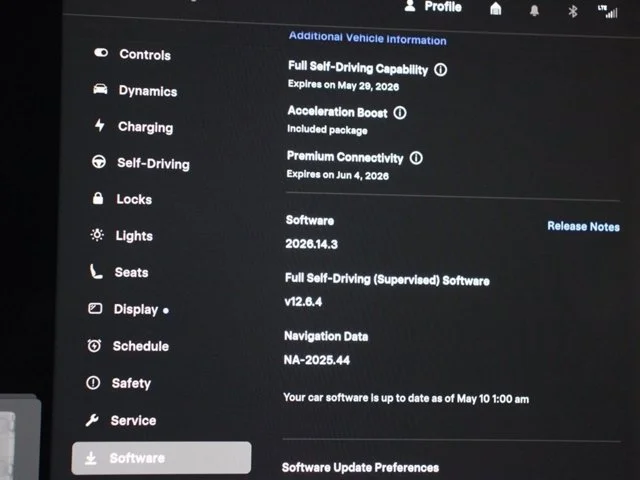Open Bluetooth settings icon

(573, 11)
